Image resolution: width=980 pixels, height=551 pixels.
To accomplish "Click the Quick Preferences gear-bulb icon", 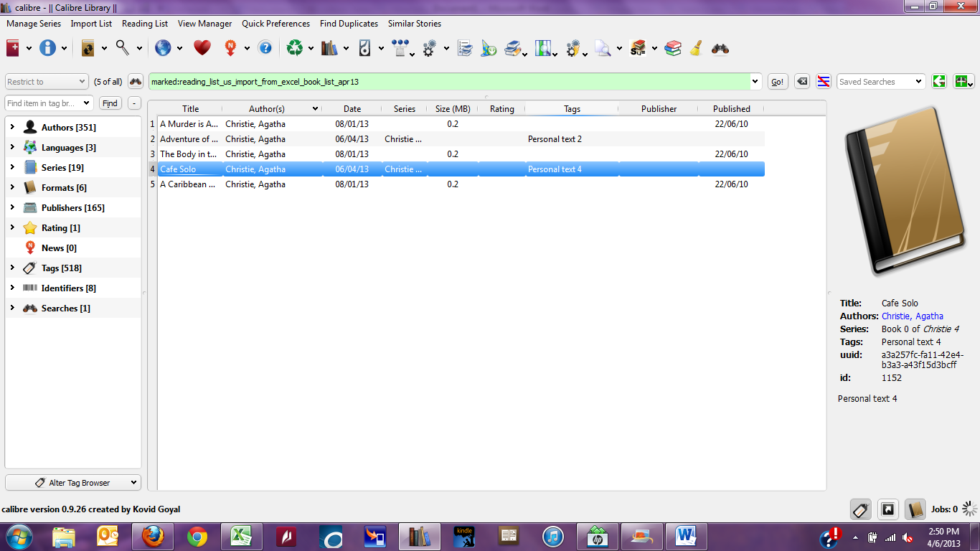I will point(573,48).
